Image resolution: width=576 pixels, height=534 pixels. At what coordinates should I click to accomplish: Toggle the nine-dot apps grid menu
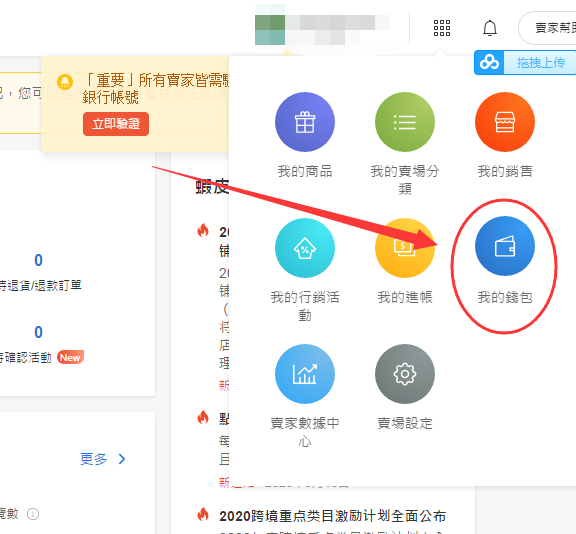442,28
